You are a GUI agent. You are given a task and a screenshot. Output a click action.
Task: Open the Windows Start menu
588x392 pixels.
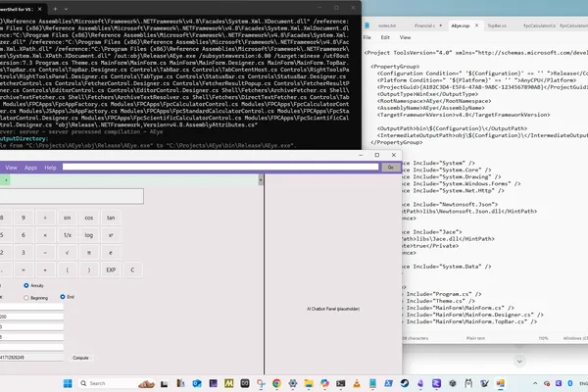coord(68,383)
